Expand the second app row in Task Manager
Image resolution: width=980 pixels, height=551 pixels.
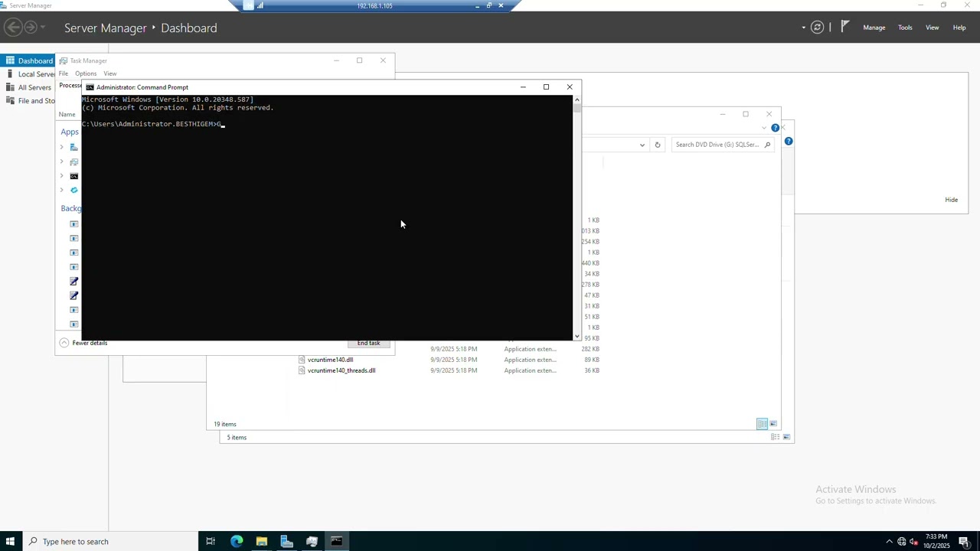61,161
